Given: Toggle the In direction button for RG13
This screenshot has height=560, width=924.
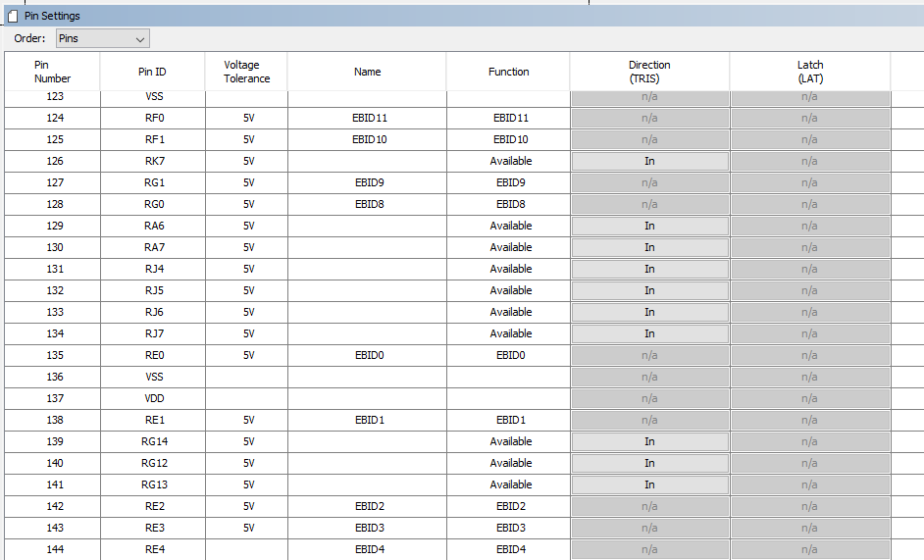Looking at the screenshot, I should tap(649, 484).
